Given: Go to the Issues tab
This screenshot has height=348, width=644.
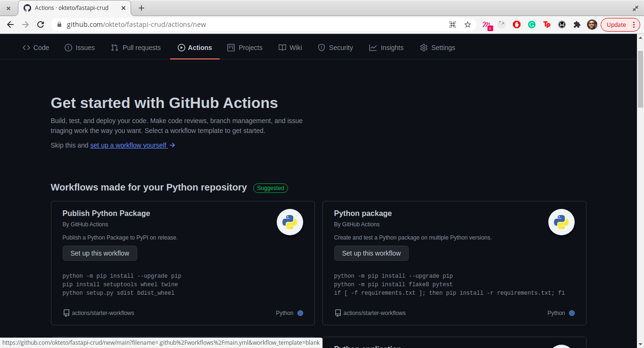Looking at the screenshot, I should tap(80, 48).
